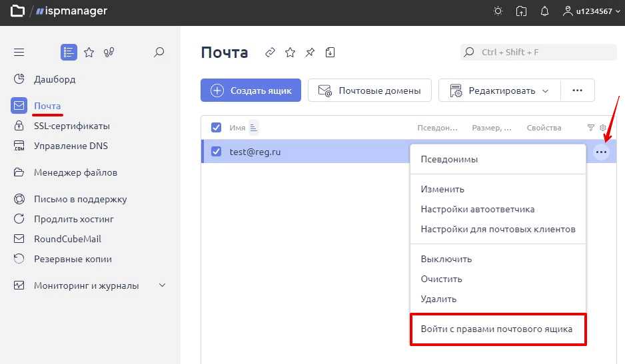Open Резервные копии
The width and height of the screenshot is (625, 364).
[x=73, y=259]
